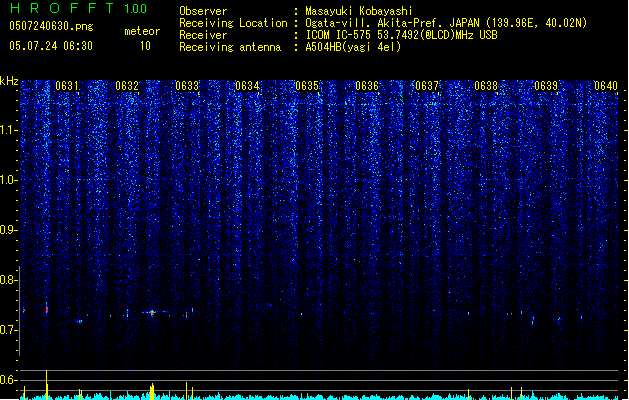The width and height of the screenshot is (629, 400).
Task: Click the 0.7 frequency axis label
Action: (x=9, y=330)
